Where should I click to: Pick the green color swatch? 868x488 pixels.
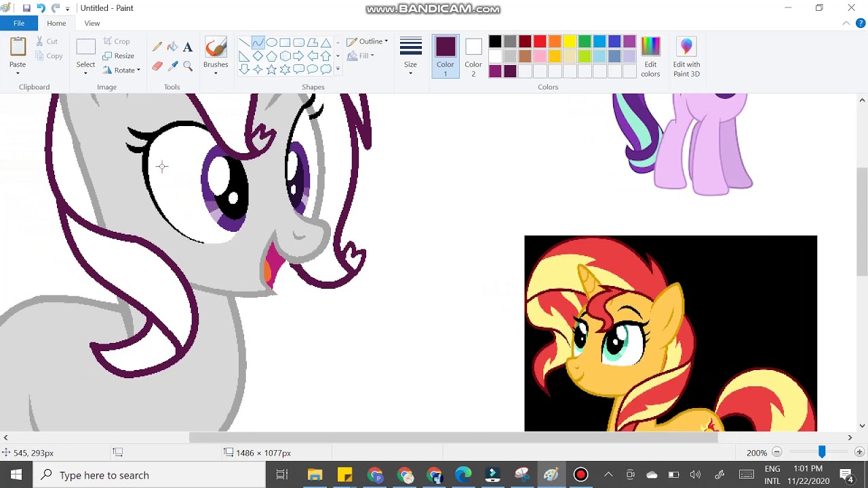(x=585, y=41)
